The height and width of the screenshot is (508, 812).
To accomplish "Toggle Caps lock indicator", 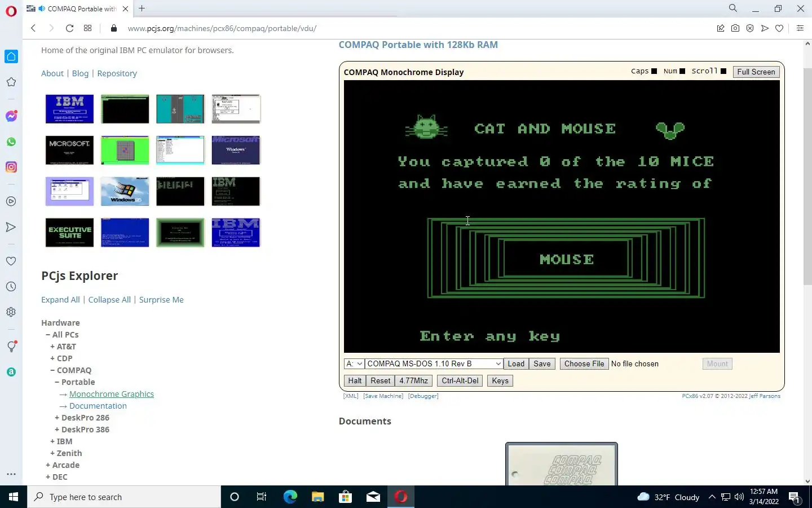I will click(654, 71).
